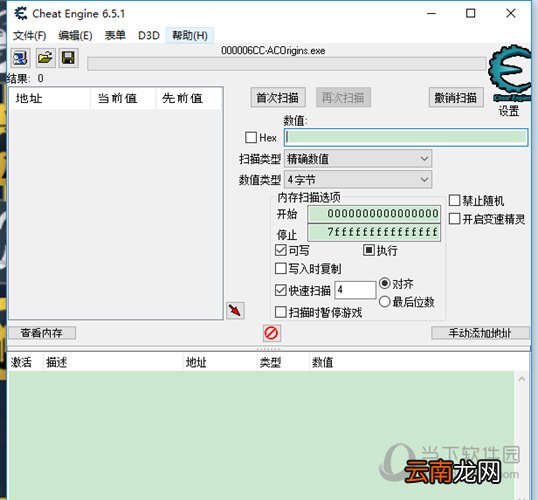Open the 表单 menu

[x=115, y=35]
